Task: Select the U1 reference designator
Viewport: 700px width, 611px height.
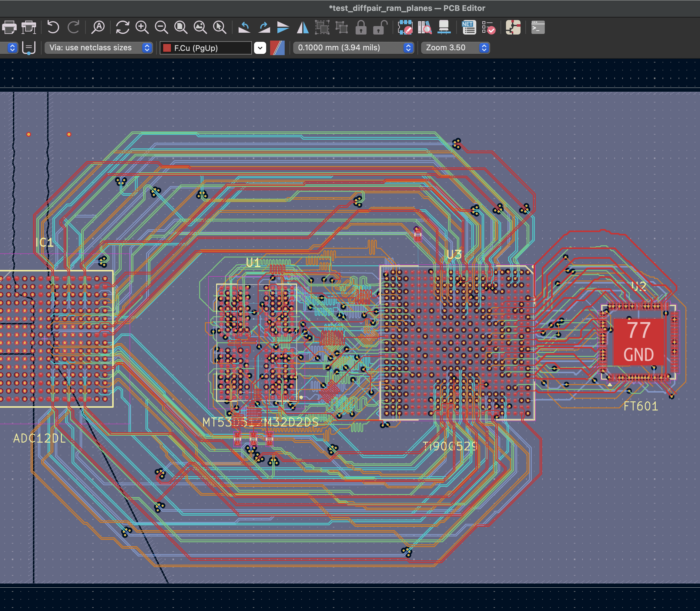Action: (253, 262)
